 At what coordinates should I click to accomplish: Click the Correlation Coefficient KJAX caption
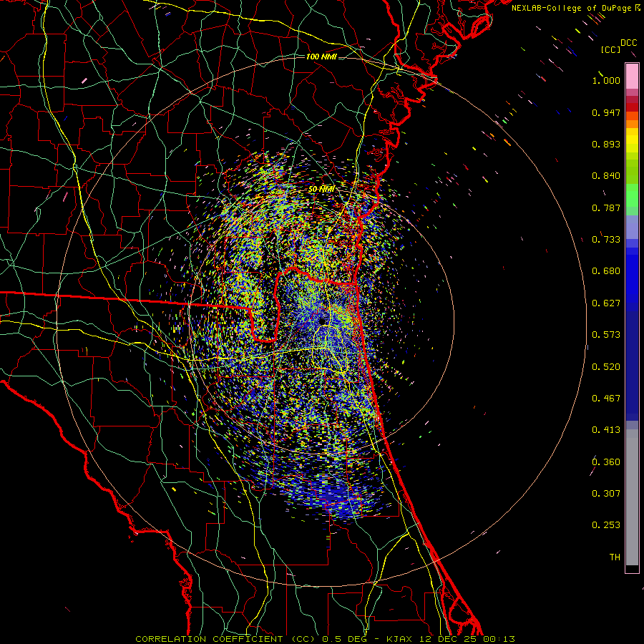pyautogui.click(x=325, y=639)
